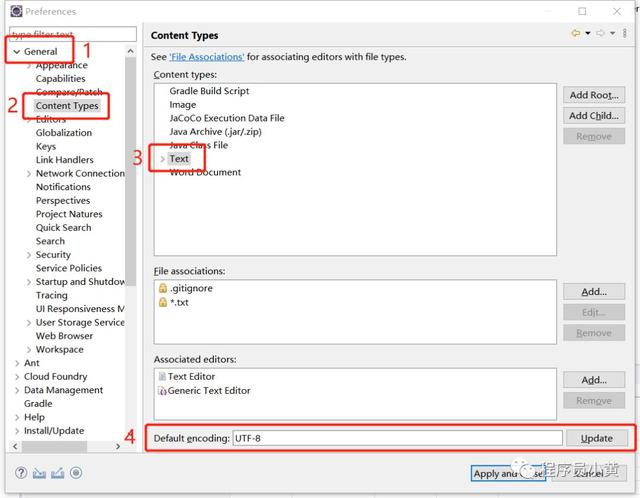Select Quick Search in the tree
640x498 pixels.
(x=63, y=227)
